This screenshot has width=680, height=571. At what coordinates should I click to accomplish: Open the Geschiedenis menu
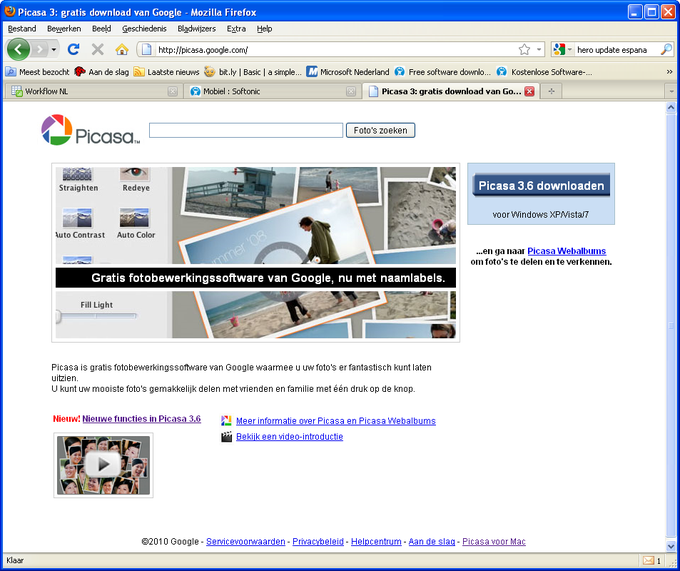144,29
